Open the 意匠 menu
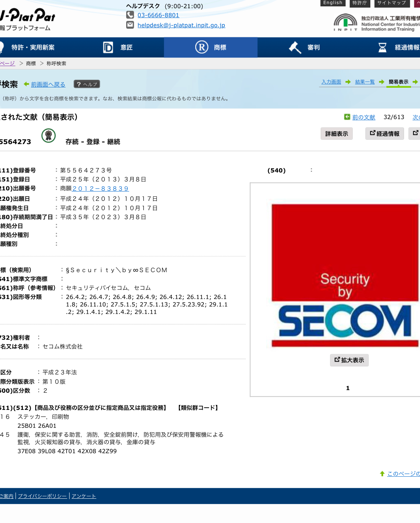420x523 pixels. tap(127, 47)
